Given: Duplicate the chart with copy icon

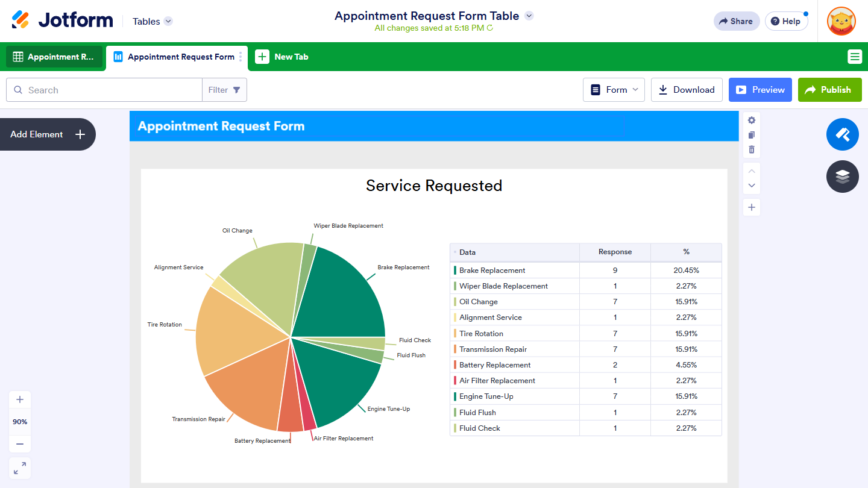Looking at the screenshot, I should pyautogui.click(x=751, y=135).
